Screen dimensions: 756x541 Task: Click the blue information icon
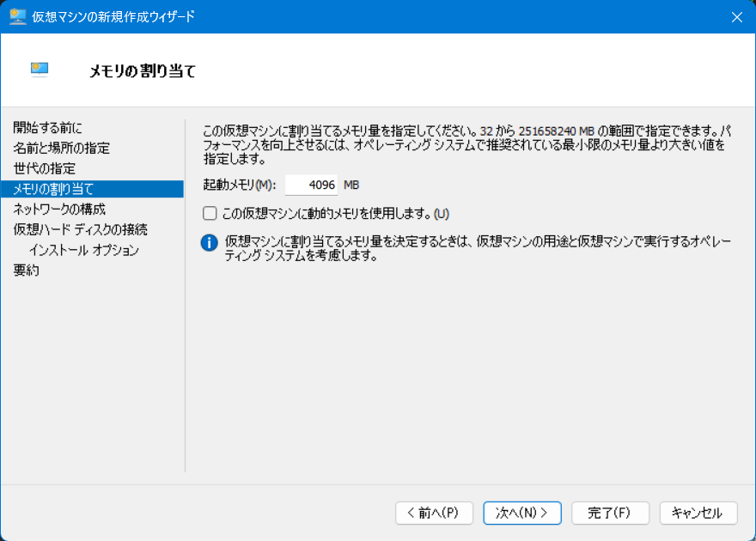pos(209,243)
